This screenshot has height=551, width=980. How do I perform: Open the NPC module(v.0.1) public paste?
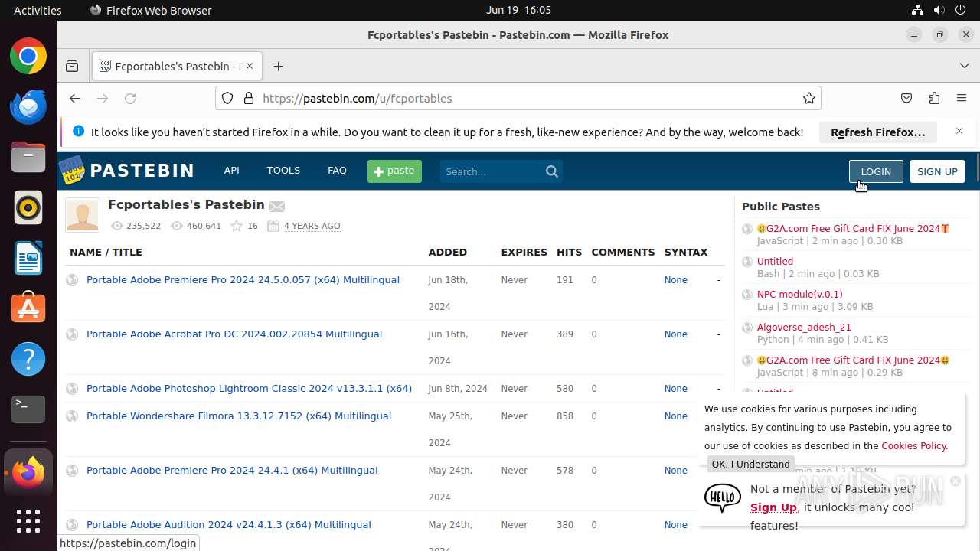pyautogui.click(x=799, y=294)
